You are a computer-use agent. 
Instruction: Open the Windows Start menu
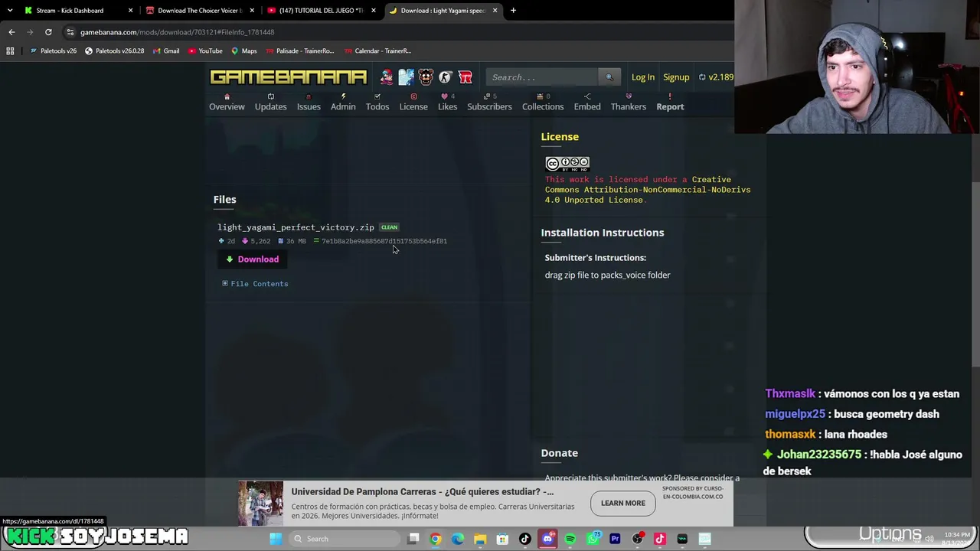click(276, 539)
